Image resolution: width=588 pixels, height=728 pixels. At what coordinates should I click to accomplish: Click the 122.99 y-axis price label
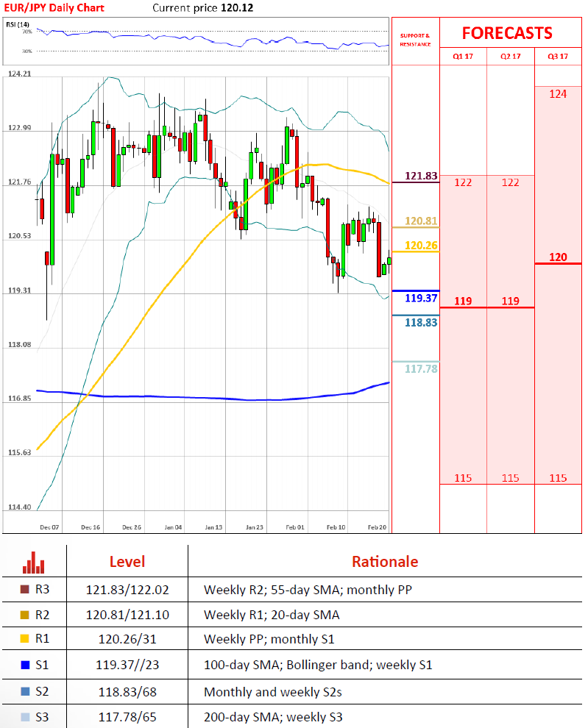pyautogui.click(x=20, y=128)
